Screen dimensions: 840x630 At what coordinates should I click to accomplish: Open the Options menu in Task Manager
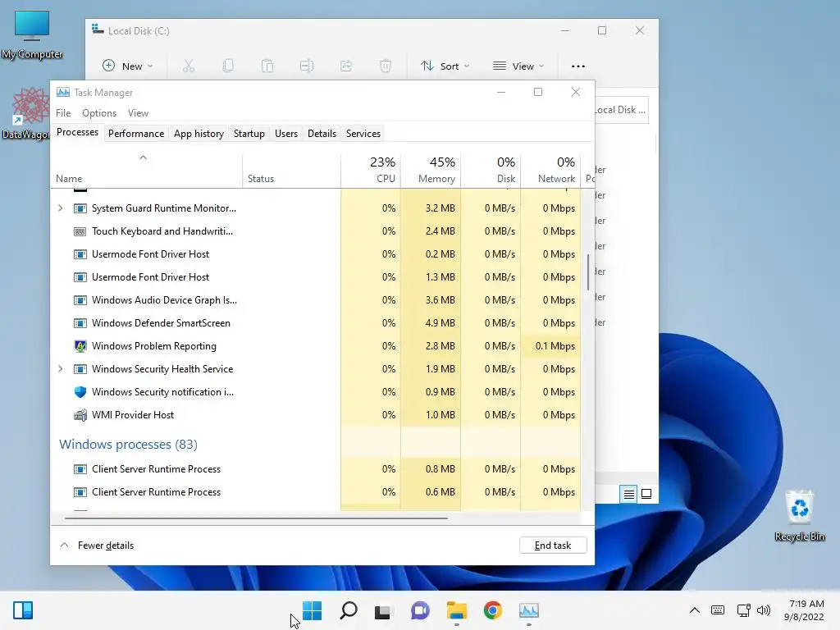click(99, 113)
